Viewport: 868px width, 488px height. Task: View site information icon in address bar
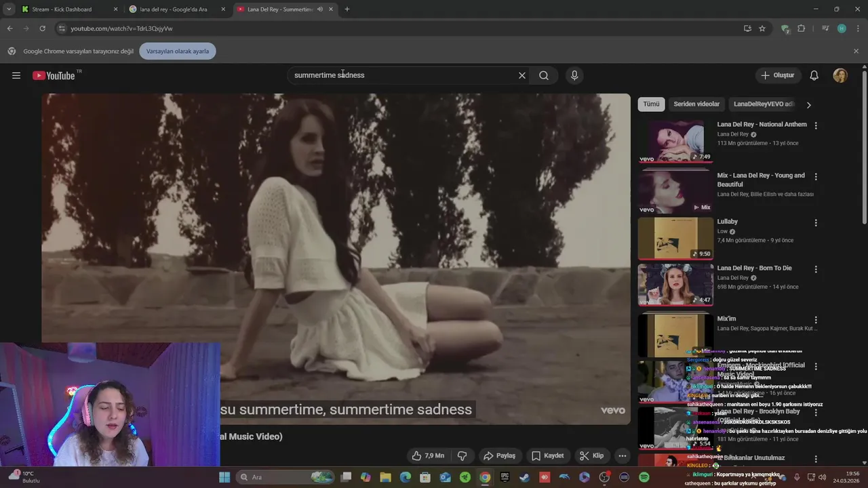[62, 28]
